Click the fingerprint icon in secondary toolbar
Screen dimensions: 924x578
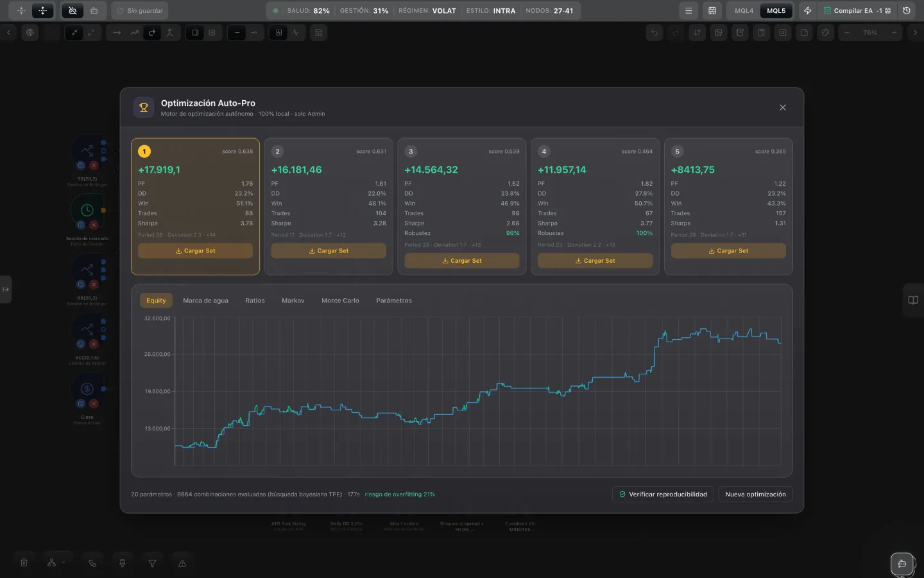pos(30,33)
